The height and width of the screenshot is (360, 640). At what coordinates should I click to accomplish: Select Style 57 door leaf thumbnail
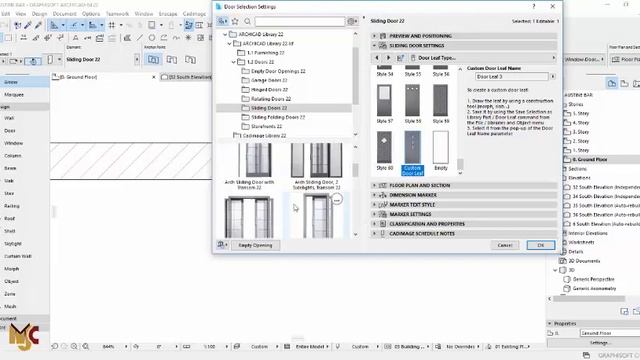click(384, 100)
